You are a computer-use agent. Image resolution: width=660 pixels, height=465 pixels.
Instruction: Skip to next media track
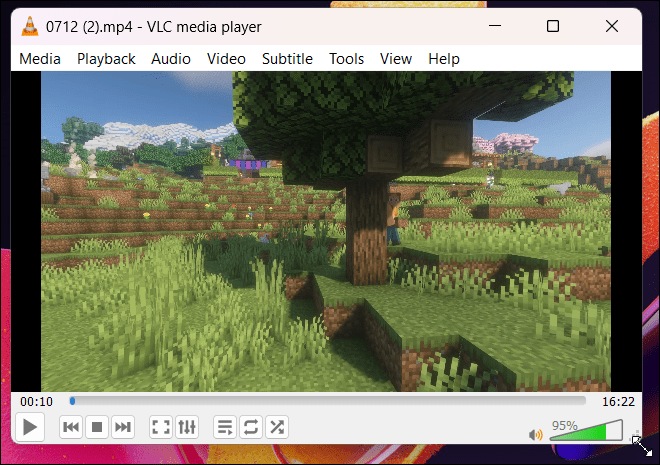tap(123, 427)
